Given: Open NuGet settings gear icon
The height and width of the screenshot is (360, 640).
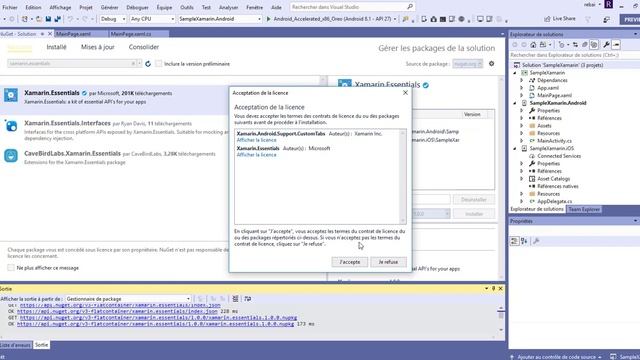Looking at the screenshot, I should (491, 64).
